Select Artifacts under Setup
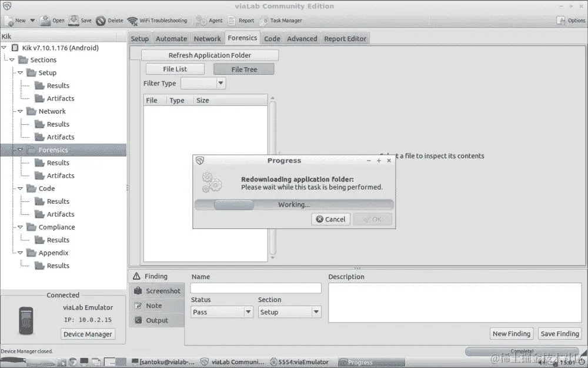Screen dimensions: 588x368 point(61,98)
